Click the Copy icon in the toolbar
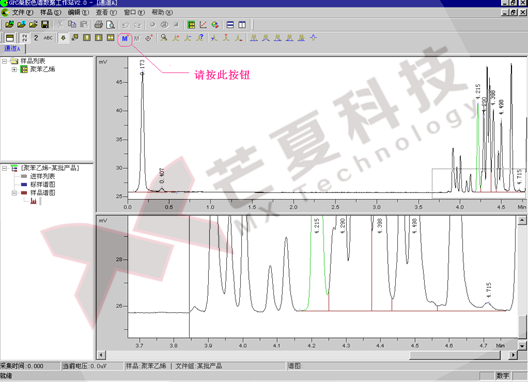528x382 pixels. pos(72,25)
